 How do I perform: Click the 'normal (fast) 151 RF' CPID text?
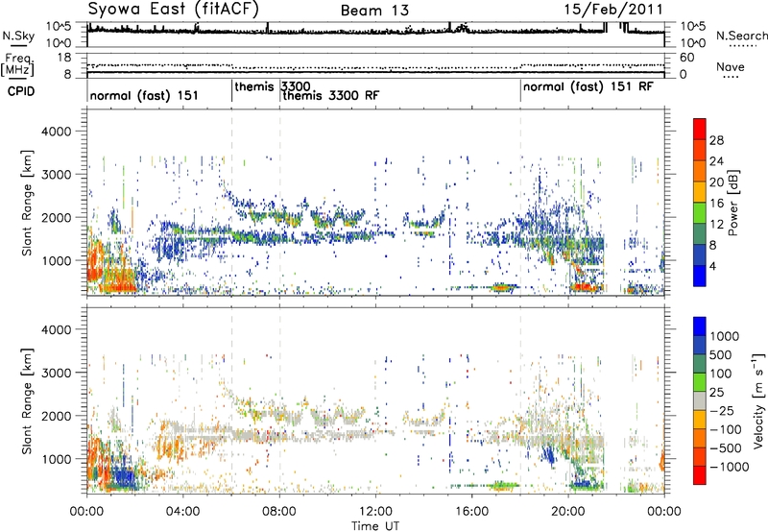pos(588,87)
